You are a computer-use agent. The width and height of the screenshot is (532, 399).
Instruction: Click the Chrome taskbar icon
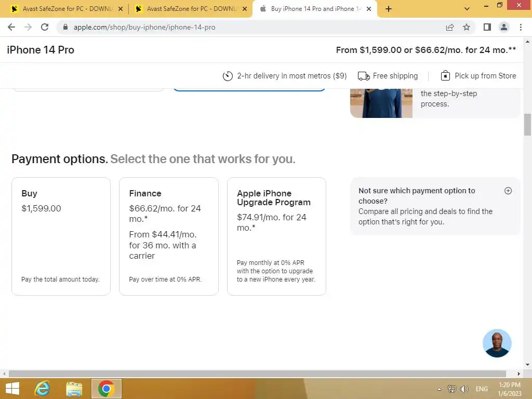(106, 389)
